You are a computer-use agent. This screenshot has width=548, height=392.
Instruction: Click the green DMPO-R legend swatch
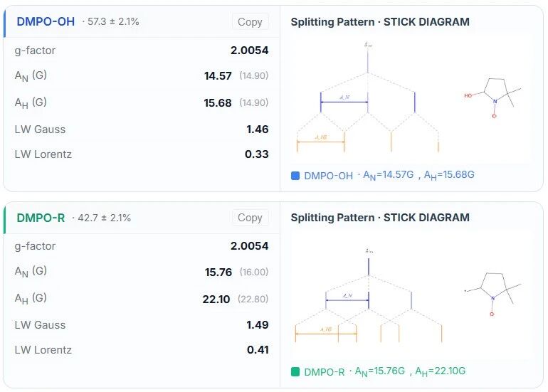(x=295, y=371)
